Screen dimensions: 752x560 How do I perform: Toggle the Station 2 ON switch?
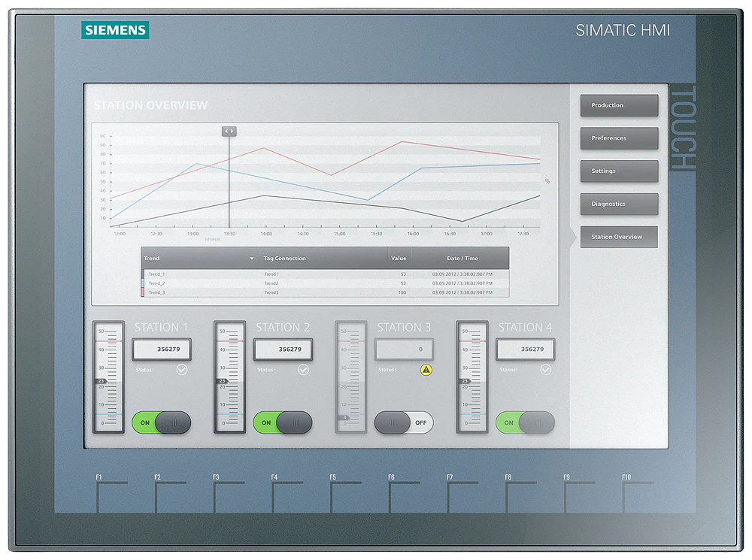coord(282,423)
